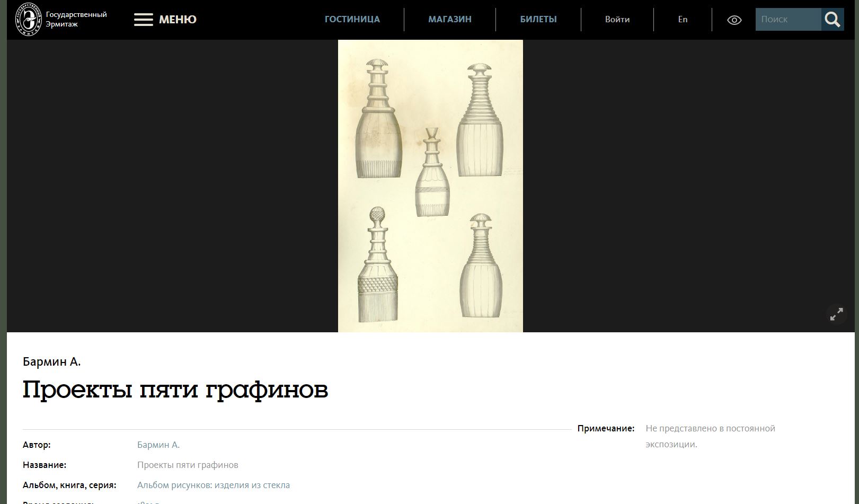Open the ГОСТИНИЦА menu item
The height and width of the screenshot is (504, 859).
(352, 19)
